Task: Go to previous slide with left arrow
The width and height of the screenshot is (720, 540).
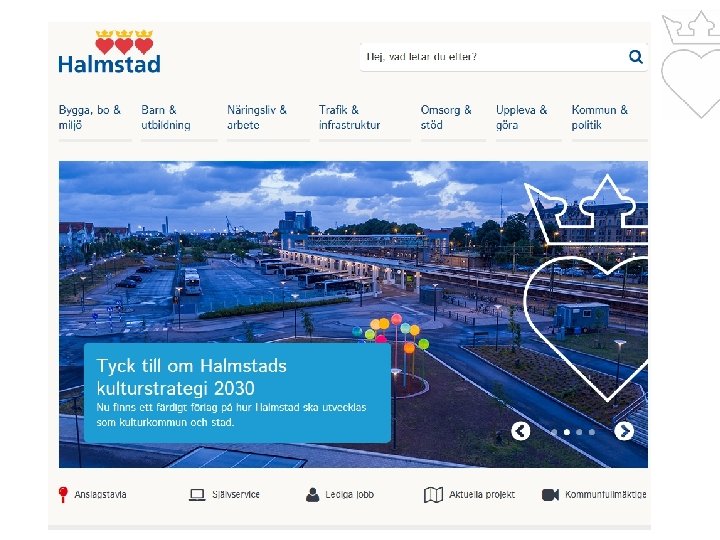Action: coord(521,431)
